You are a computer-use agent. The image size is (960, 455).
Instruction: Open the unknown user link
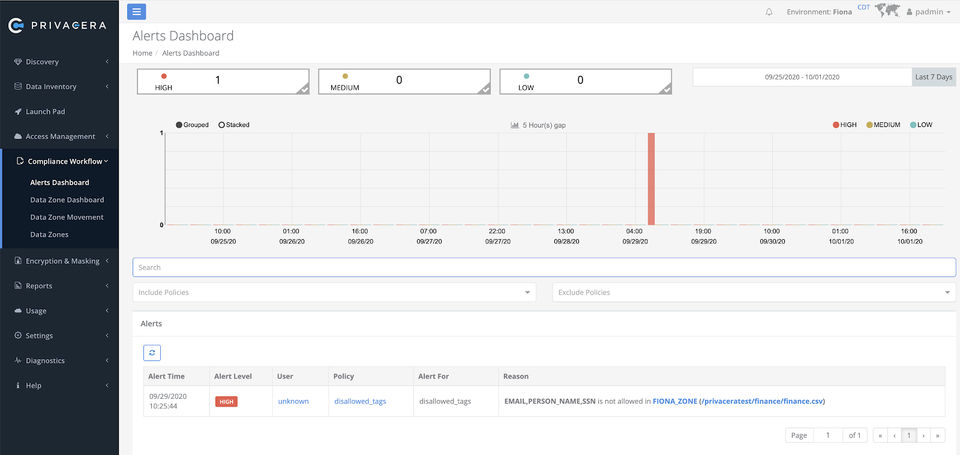tap(293, 401)
